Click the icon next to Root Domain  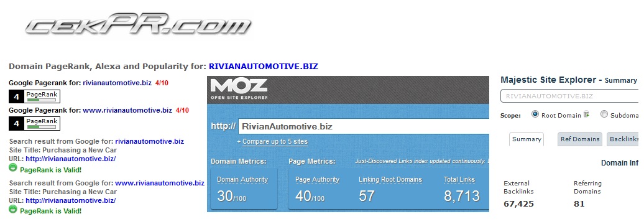click(587, 114)
